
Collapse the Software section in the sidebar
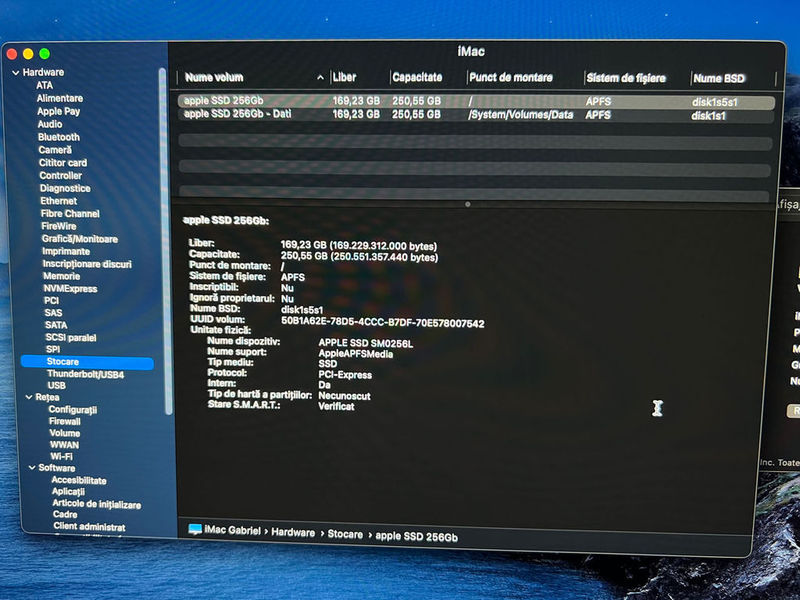pyautogui.click(x=32, y=468)
